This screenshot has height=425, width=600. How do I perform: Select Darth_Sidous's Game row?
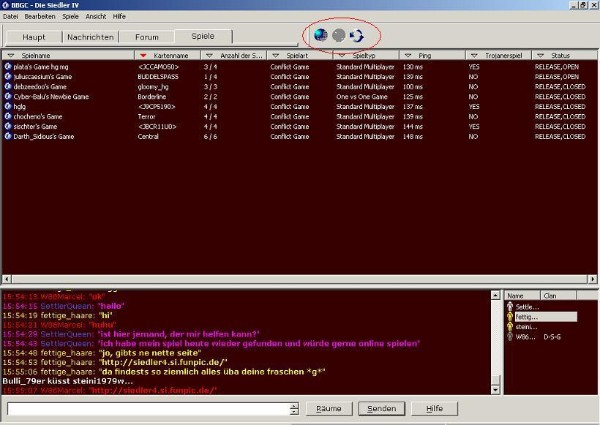(x=299, y=136)
